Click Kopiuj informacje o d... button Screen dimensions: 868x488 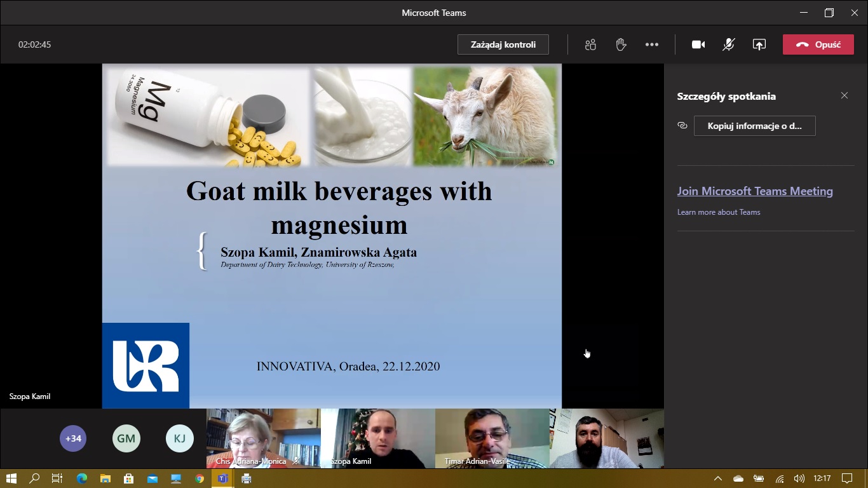click(754, 126)
